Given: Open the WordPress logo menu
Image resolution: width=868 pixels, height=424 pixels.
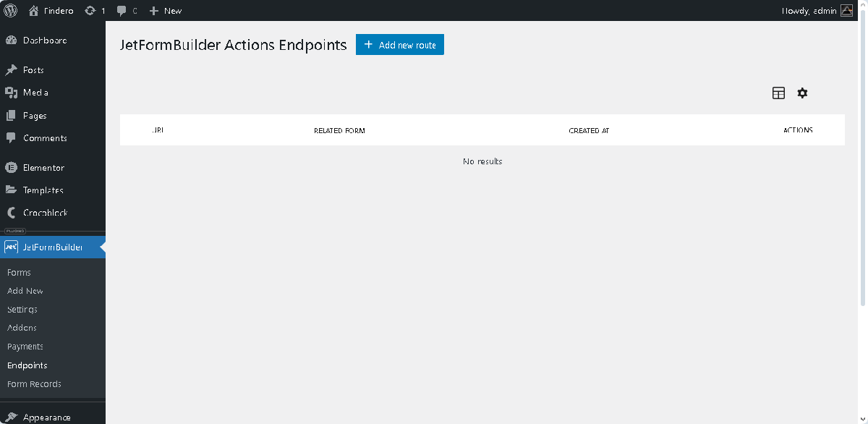Looking at the screenshot, I should pos(10,10).
